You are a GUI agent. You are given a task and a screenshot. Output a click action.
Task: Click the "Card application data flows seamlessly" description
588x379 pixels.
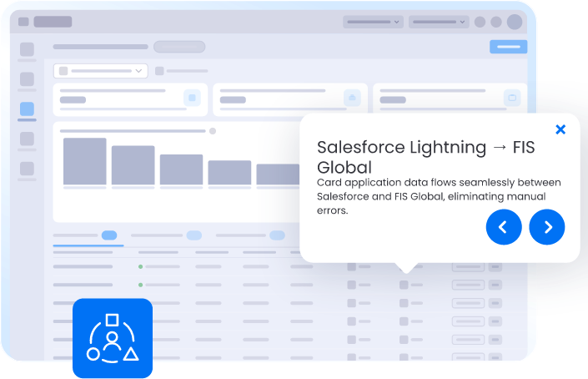point(439,196)
